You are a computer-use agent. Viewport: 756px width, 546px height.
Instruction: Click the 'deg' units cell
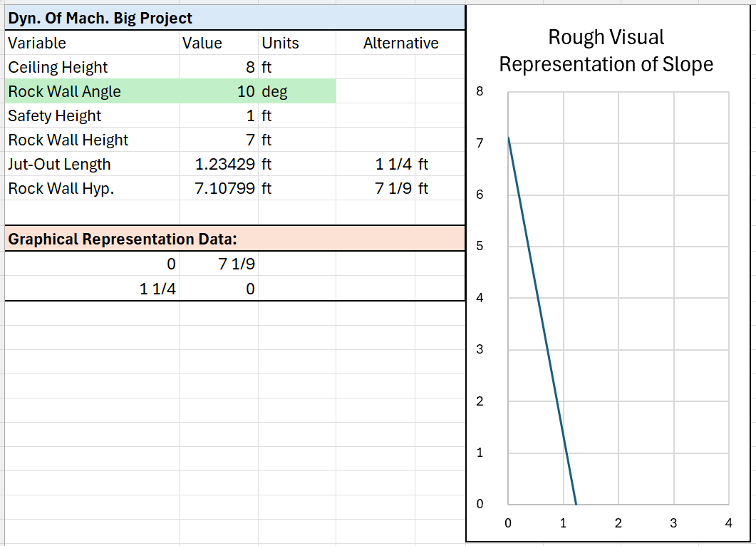click(x=297, y=91)
